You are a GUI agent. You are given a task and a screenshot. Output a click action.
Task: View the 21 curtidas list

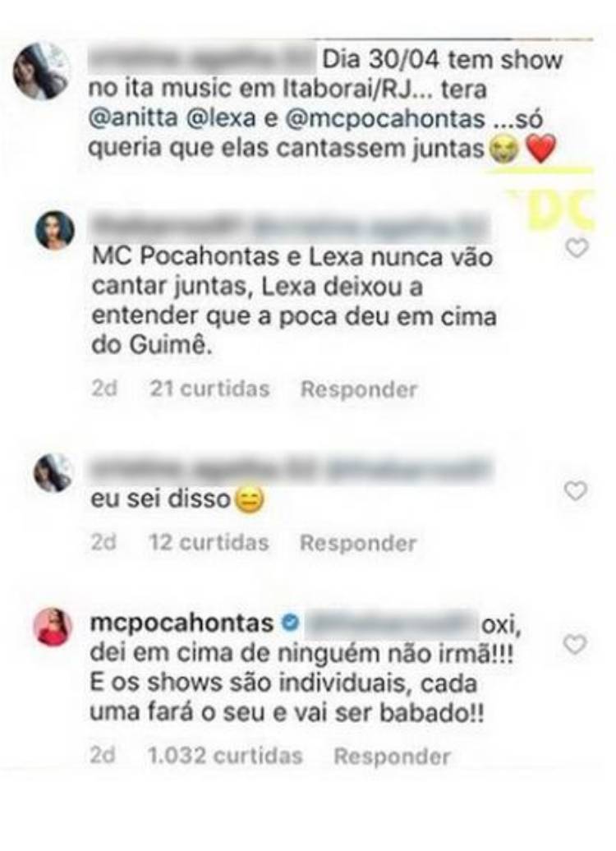pyautogui.click(x=209, y=389)
